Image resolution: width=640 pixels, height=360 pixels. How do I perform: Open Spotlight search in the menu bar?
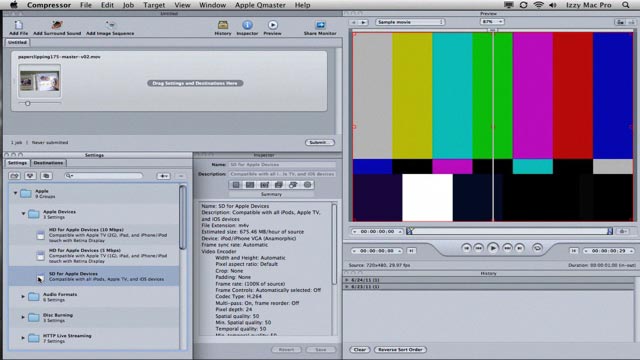[626, 5]
